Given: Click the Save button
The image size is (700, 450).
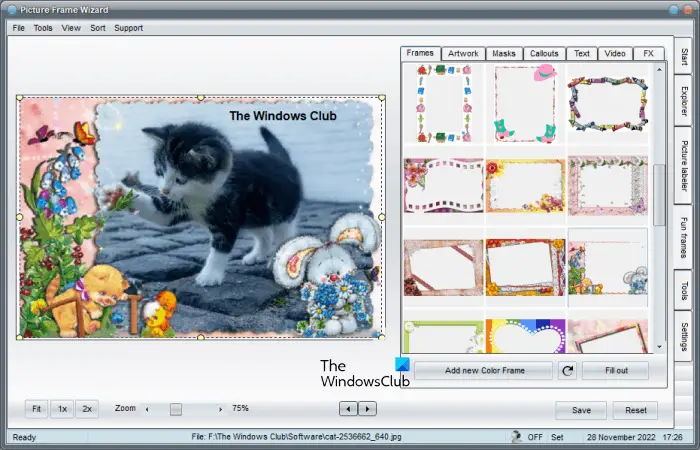Looking at the screenshot, I should tap(581, 410).
